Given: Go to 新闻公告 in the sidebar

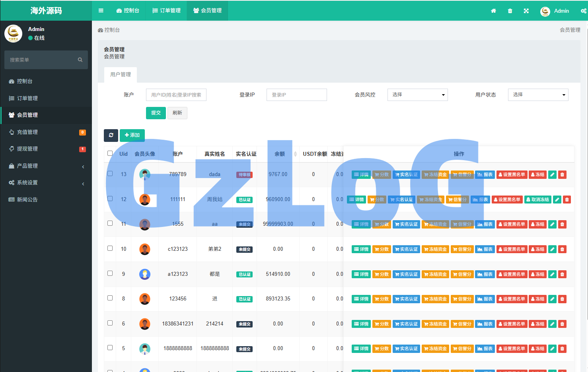Looking at the screenshot, I should (x=46, y=200).
